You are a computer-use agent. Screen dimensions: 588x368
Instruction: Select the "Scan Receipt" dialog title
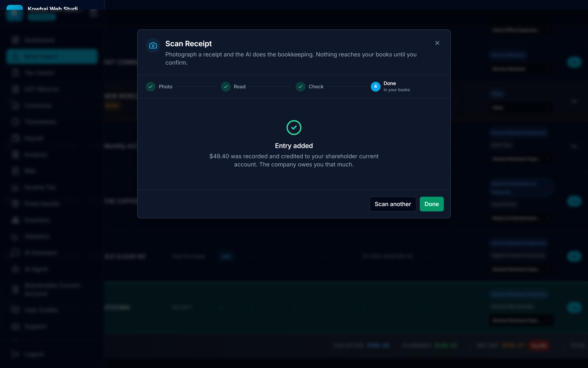189,44
